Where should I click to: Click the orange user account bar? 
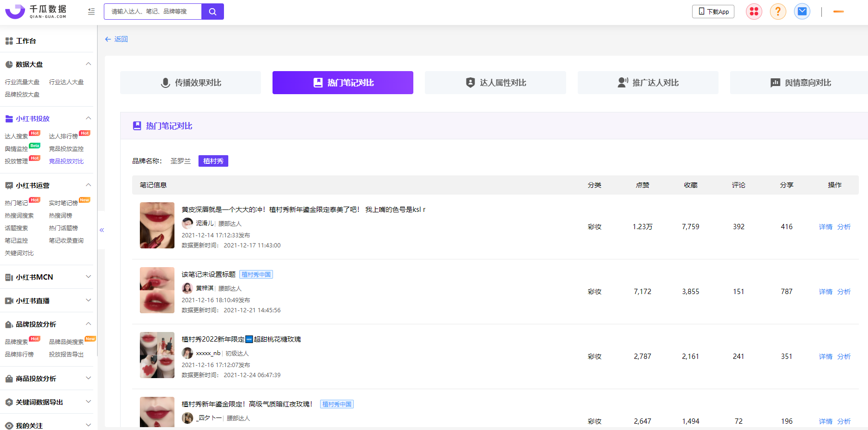point(839,12)
